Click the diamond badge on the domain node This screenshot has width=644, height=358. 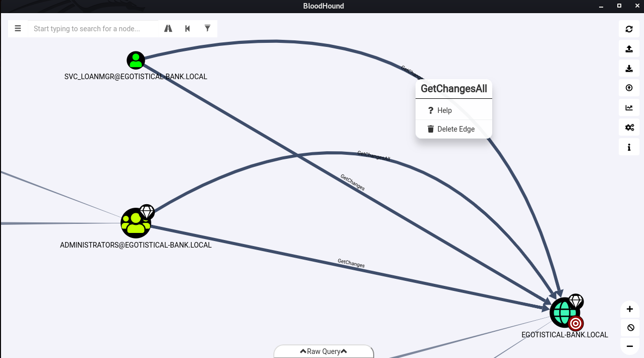point(576,302)
